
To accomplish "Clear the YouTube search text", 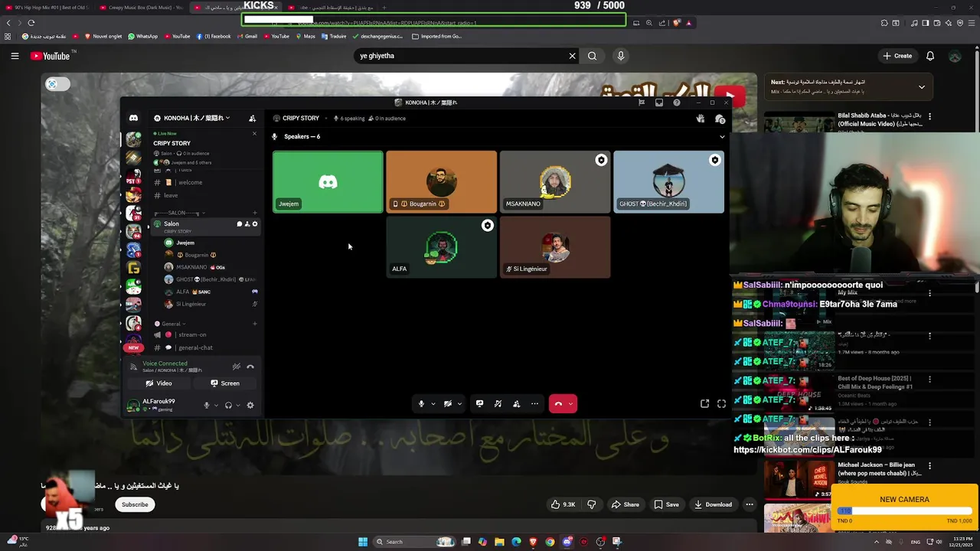I will click(572, 56).
